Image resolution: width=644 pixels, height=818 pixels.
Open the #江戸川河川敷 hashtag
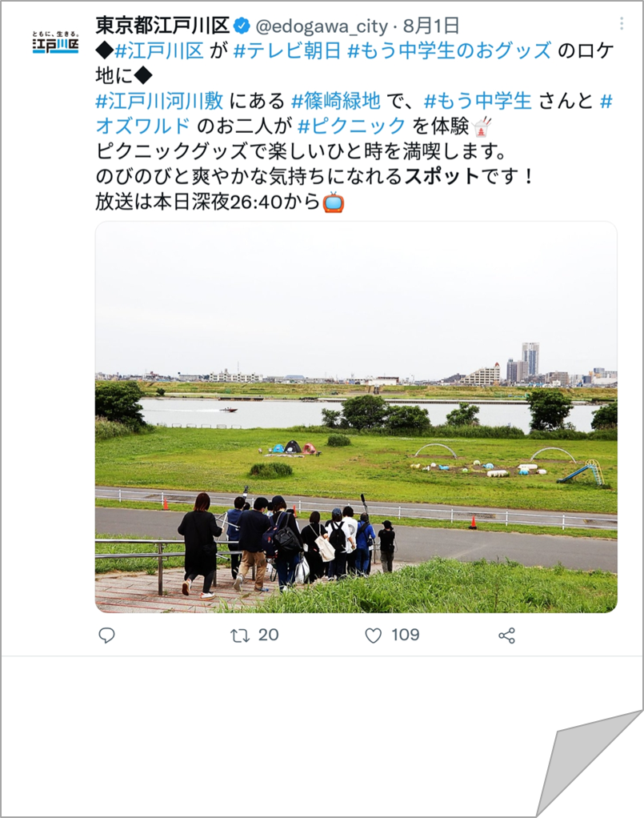coord(159,101)
